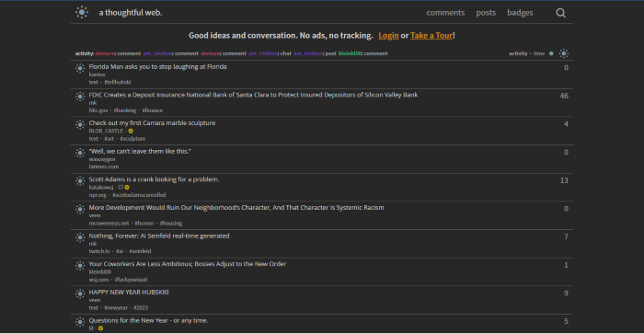
Task: Open 'Check out my first Carrara marble sculpture'
Action: [x=152, y=123]
